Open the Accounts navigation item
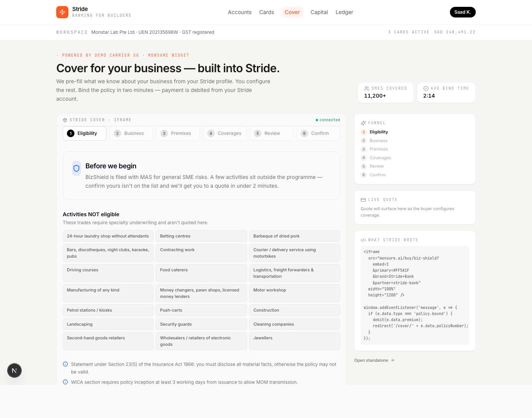 (x=239, y=12)
